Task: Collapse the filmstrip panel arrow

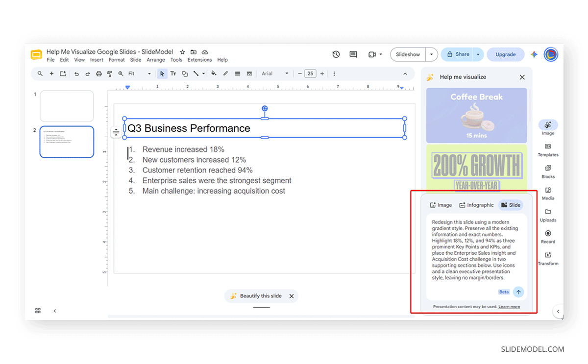Action: pos(54,311)
